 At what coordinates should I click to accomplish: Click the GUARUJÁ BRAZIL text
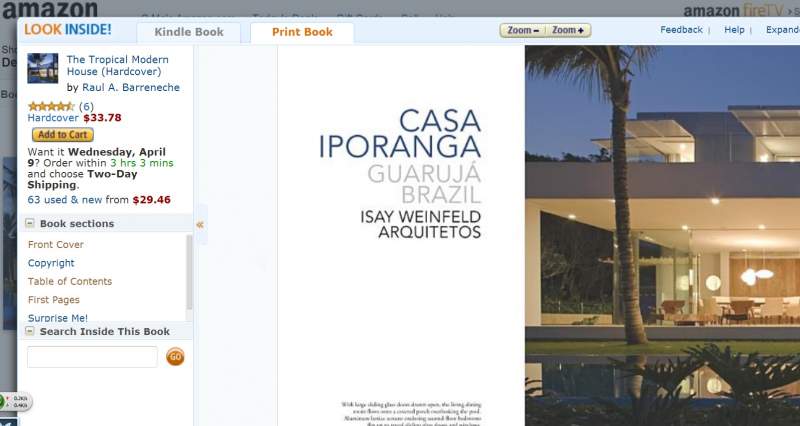coord(424,184)
